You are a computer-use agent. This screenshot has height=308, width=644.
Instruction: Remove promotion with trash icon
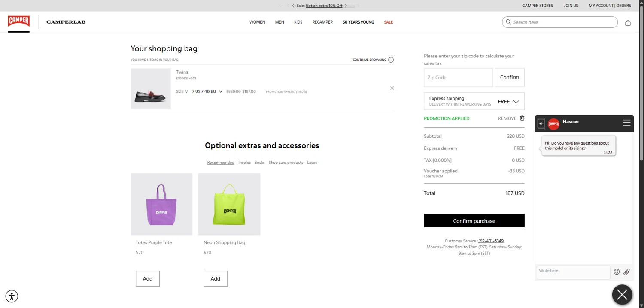pos(522,118)
